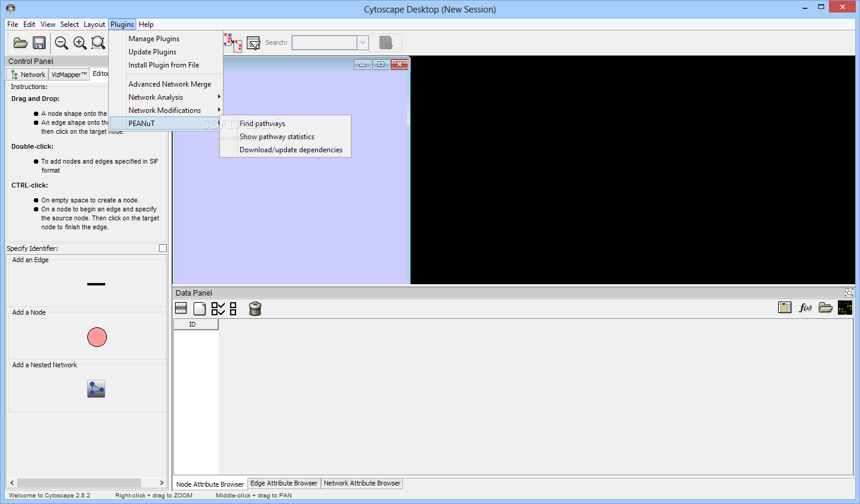Open the filter table toolbar icon
The image size is (860, 504).
[x=253, y=42]
